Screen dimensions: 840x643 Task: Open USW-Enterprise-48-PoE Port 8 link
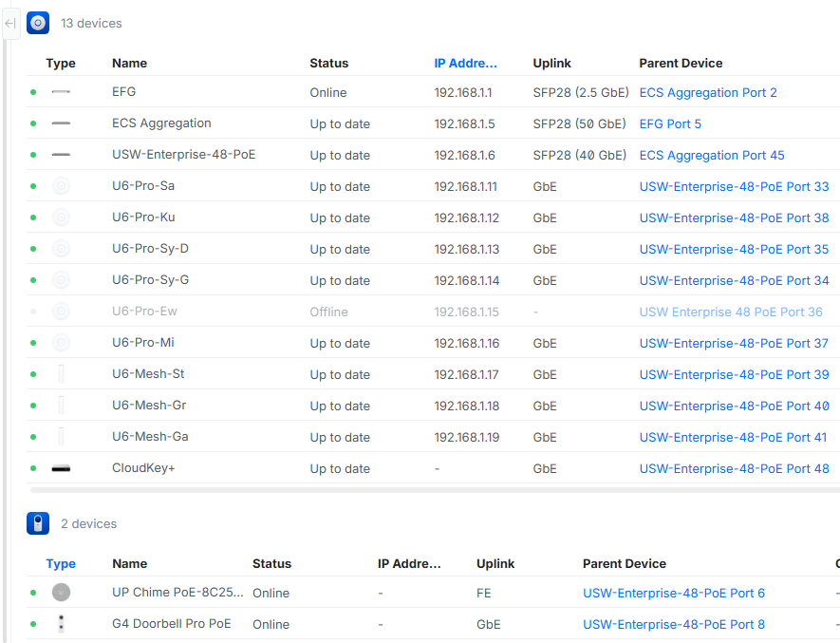point(673,624)
